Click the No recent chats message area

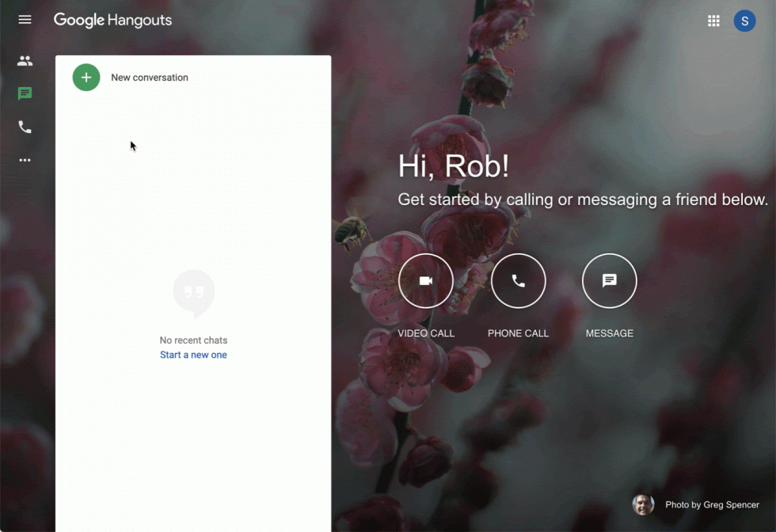pos(193,340)
